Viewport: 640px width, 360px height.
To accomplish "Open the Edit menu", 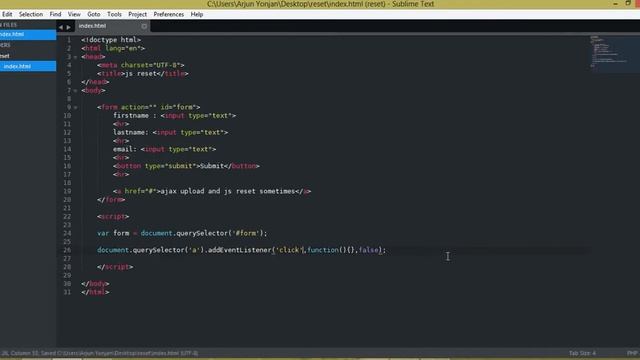I will [7, 14].
